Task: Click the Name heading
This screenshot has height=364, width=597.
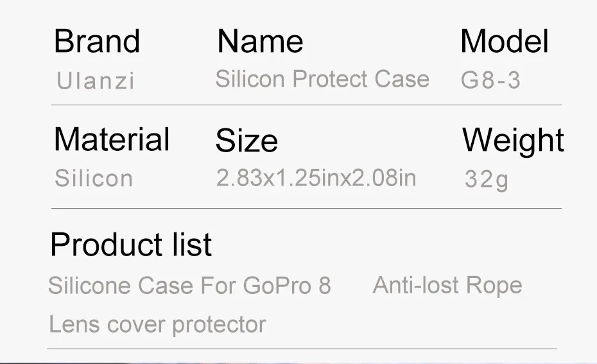Action: (260, 42)
